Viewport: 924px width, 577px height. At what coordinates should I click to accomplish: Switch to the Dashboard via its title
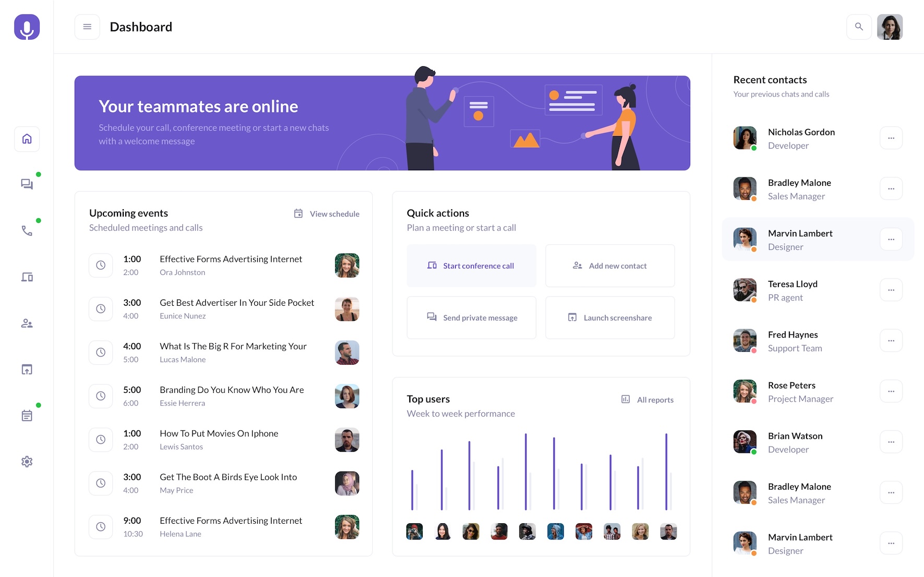click(x=140, y=27)
